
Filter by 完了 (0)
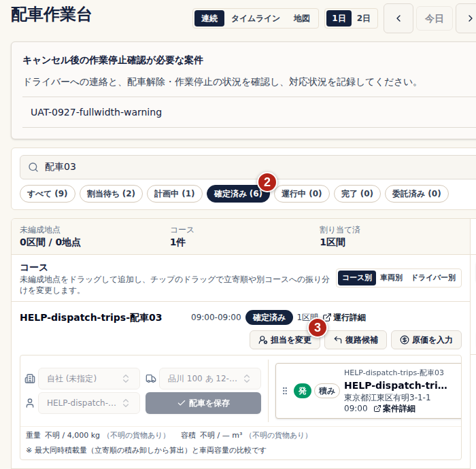[x=357, y=194]
